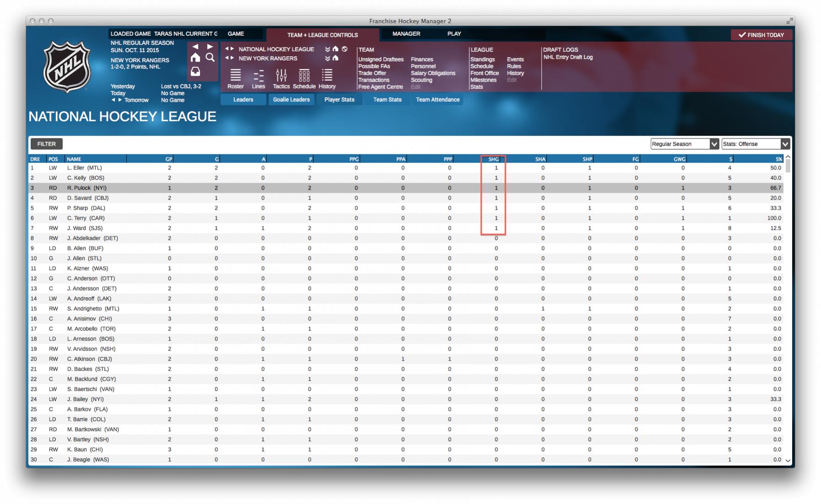Click the stats table scrollbar up arrow
821x504 pixels.
(x=788, y=157)
